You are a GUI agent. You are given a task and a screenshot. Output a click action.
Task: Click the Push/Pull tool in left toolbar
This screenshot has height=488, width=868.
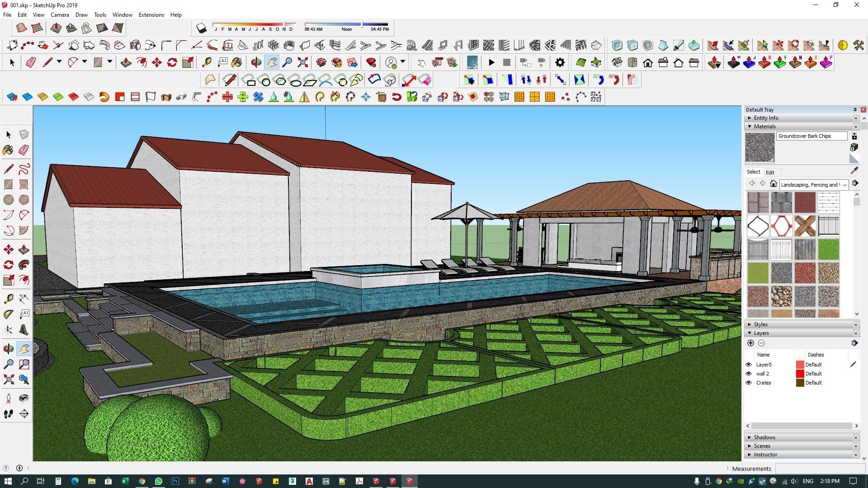click(24, 249)
